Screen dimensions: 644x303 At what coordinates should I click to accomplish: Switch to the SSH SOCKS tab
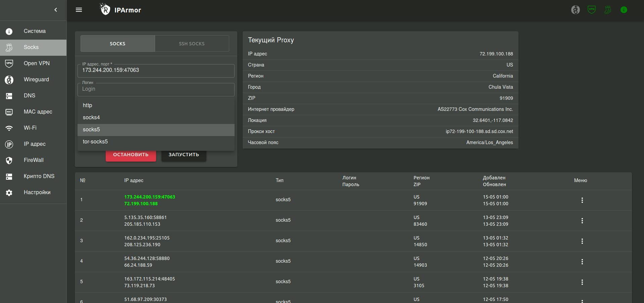tap(192, 44)
